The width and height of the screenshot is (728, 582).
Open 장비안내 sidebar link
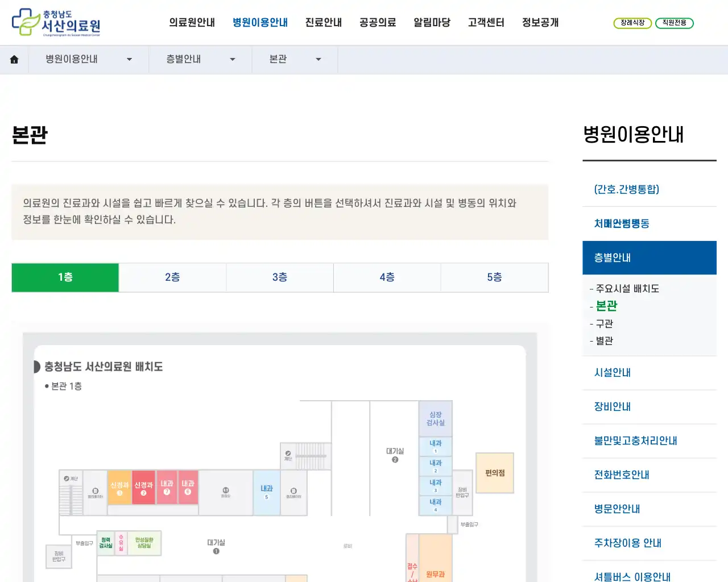click(650, 407)
